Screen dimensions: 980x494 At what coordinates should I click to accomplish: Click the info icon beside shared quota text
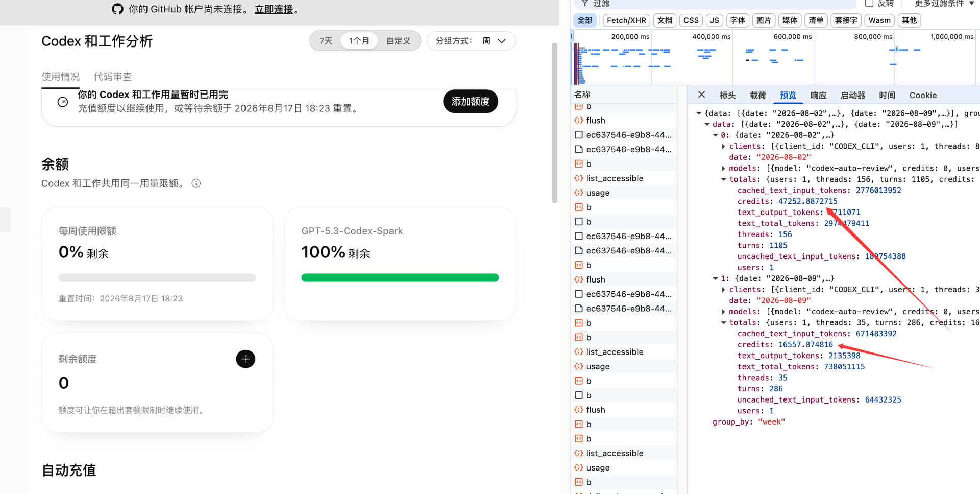pos(196,183)
